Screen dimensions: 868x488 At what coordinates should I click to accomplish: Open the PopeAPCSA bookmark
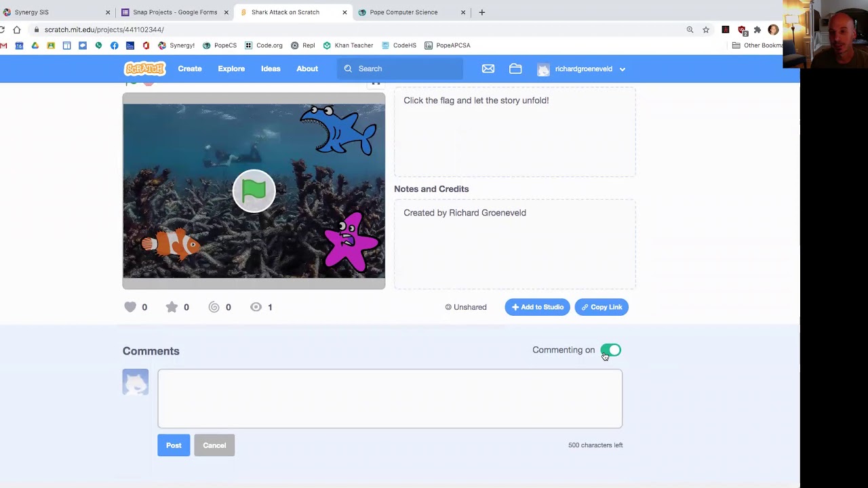pos(448,45)
